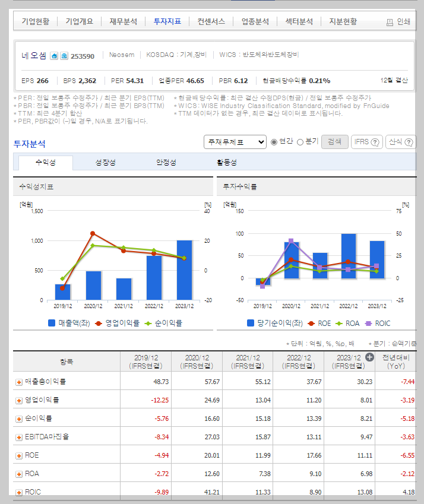The height and width of the screenshot is (504, 424).
Task: Open the 섹터분석 menu tab
Action: [299, 21]
